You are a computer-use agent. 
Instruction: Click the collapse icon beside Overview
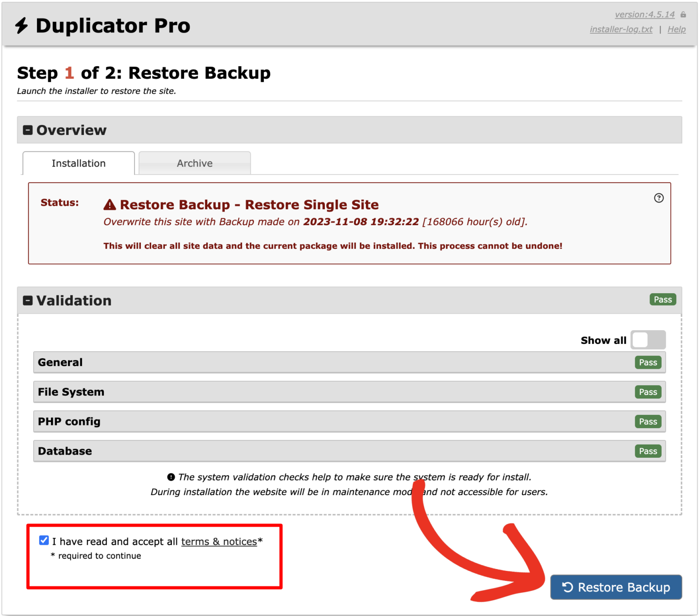coord(28,129)
